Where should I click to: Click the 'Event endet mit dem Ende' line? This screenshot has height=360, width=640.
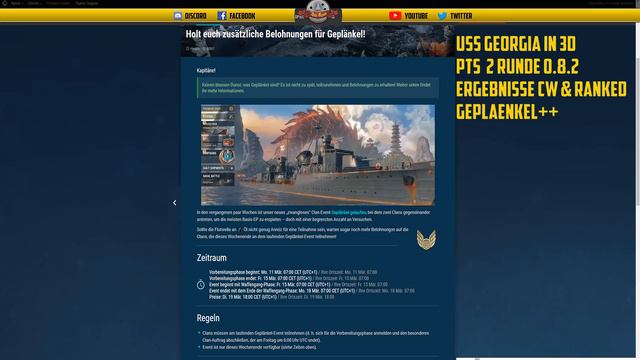312,291
